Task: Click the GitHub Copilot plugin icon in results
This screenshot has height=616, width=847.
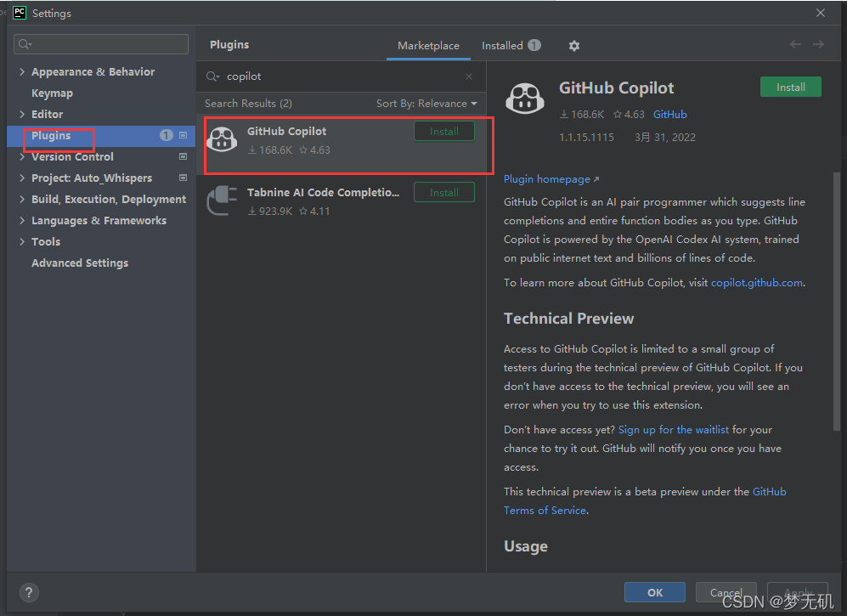Action: (223, 140)
